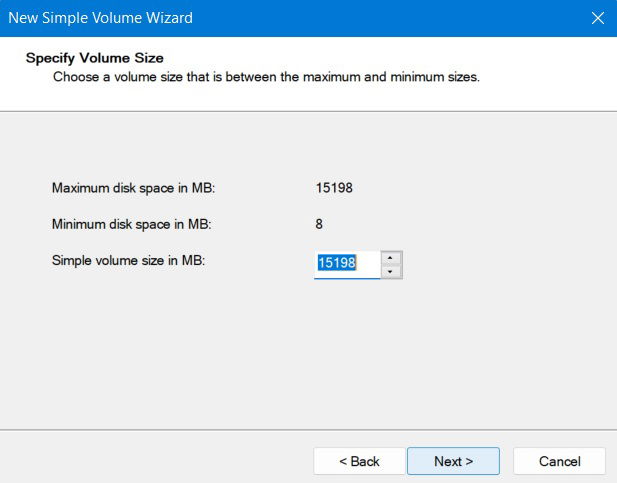
Task: Click the maximum disk space value 15198
Action: coord(334,187)
